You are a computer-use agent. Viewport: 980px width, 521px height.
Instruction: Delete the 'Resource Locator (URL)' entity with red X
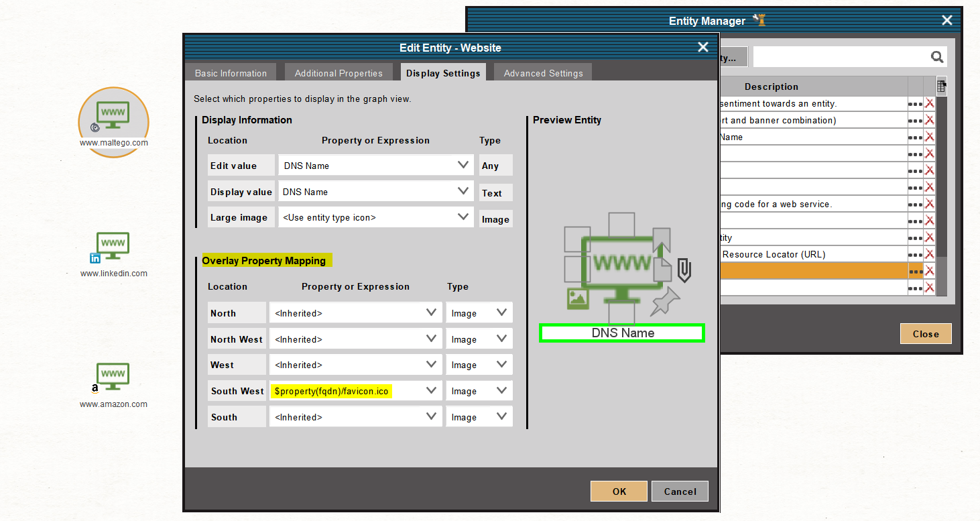[929, 255]
